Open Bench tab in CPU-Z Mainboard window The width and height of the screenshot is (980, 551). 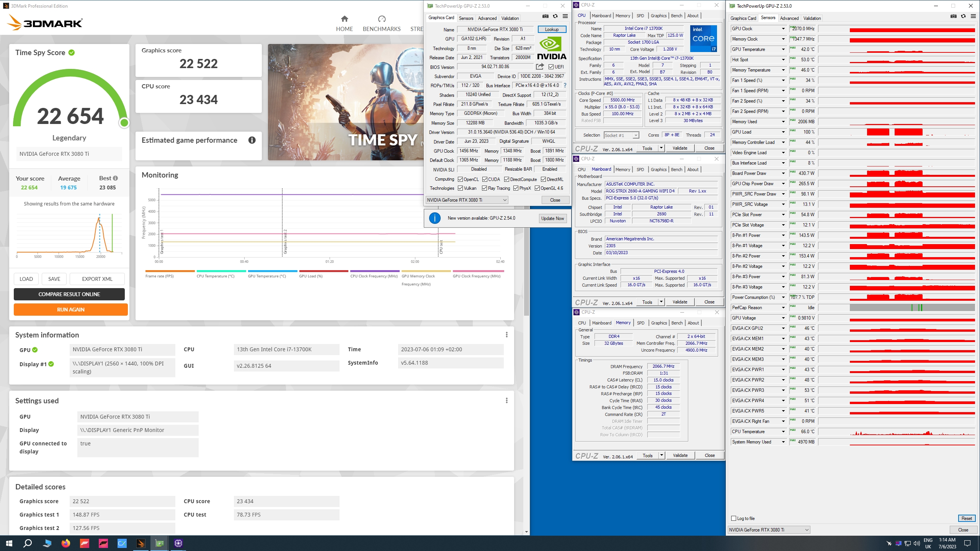pyautogui.click(x=676, y=170)
